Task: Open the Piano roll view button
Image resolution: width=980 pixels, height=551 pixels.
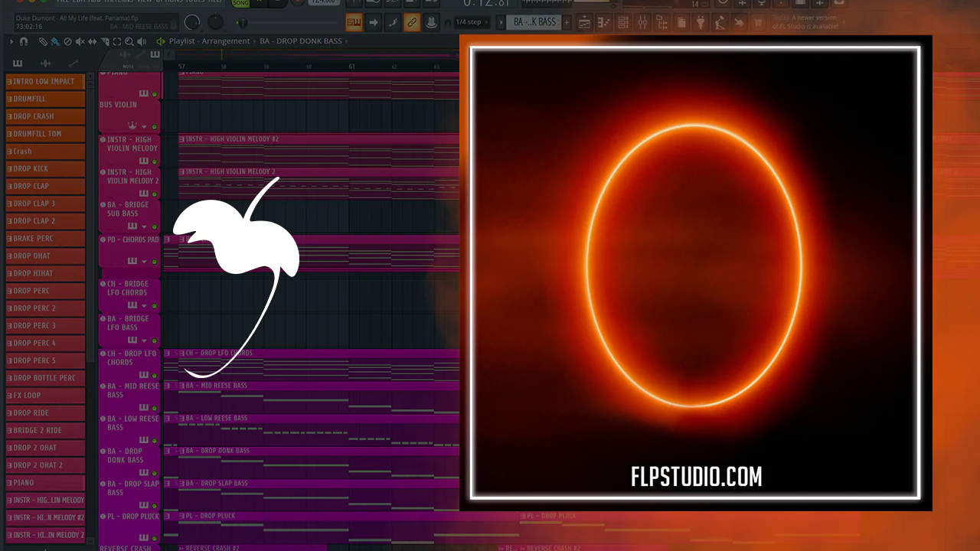Action: [603, 22]
